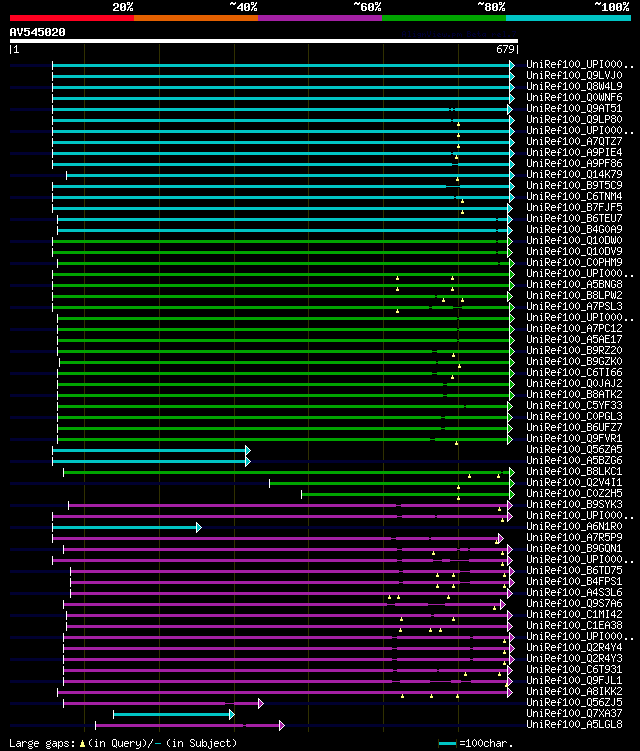
Task: Select the UniRef100_A5LGL8 label
Action: tap(574, 724)
